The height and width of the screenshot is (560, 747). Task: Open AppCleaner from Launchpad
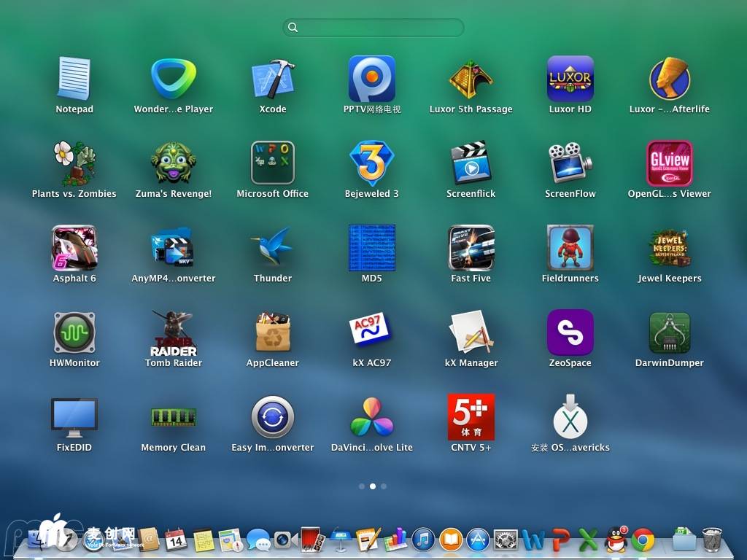(x=273, y=333)
